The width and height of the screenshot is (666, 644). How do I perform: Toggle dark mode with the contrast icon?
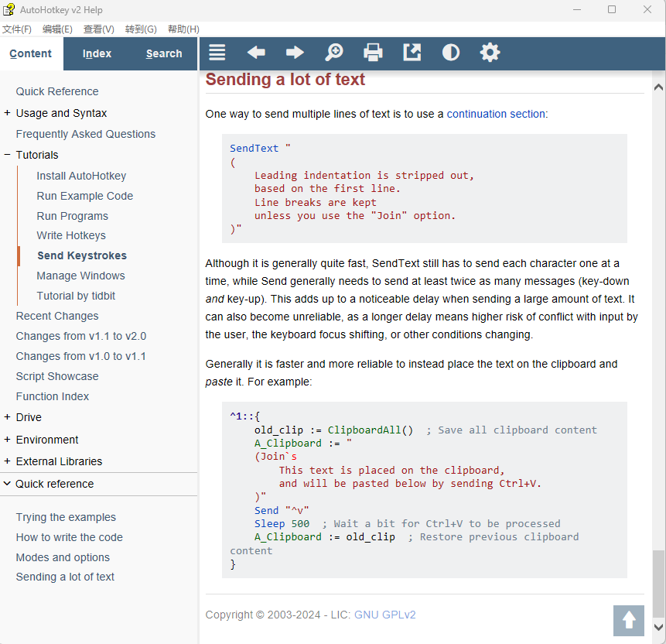coord(451,53)
